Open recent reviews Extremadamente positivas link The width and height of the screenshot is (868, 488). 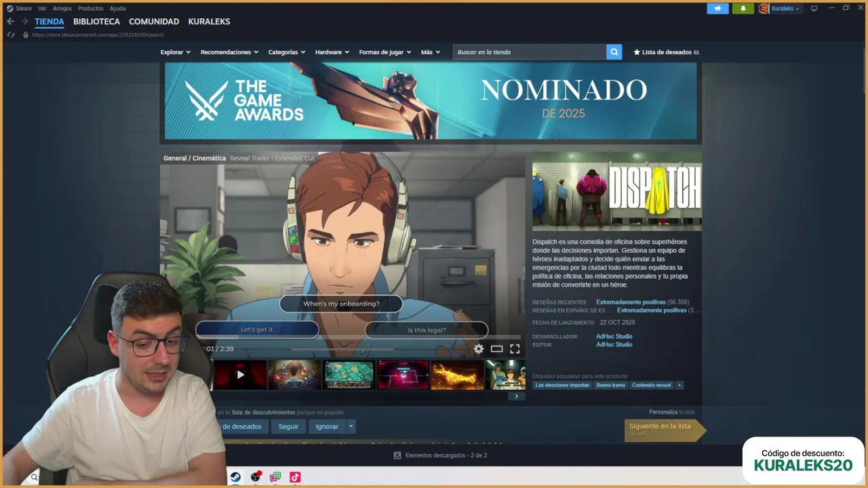click(x=631, y=302)
